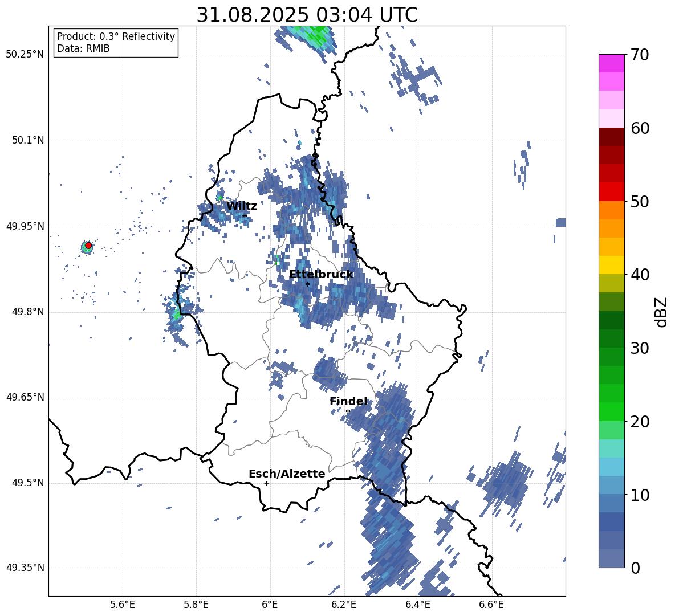Click the colorbar value 70
The height and width of the screenshot is (616, 675).
tap(640, 55)
